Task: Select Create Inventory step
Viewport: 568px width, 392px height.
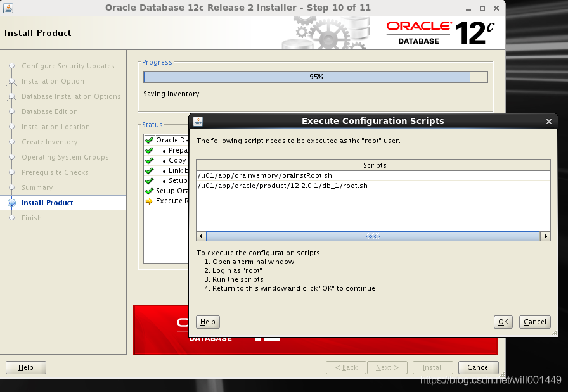Action: point(49,142)
